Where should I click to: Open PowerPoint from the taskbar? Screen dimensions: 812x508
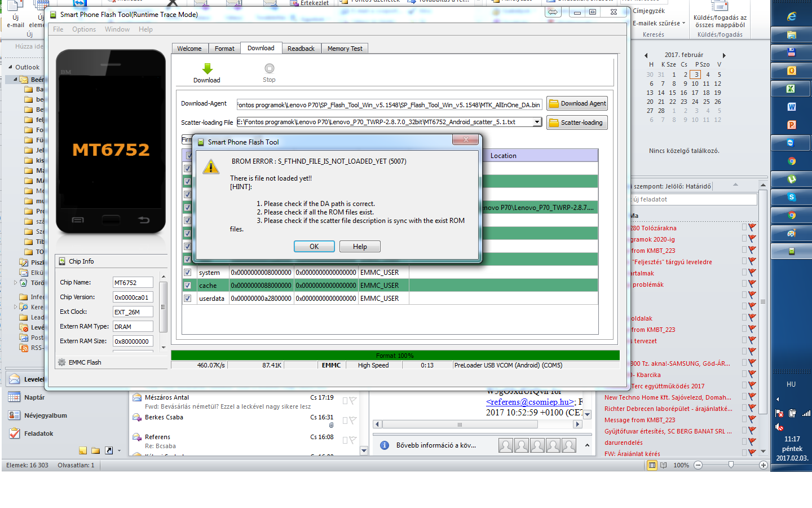[792, 125]
